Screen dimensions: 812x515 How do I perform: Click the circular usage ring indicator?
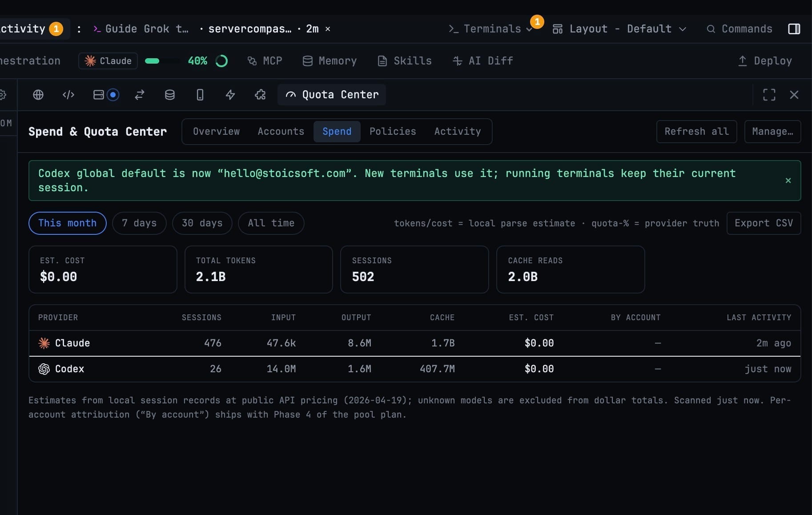click(x=221, y=61)
